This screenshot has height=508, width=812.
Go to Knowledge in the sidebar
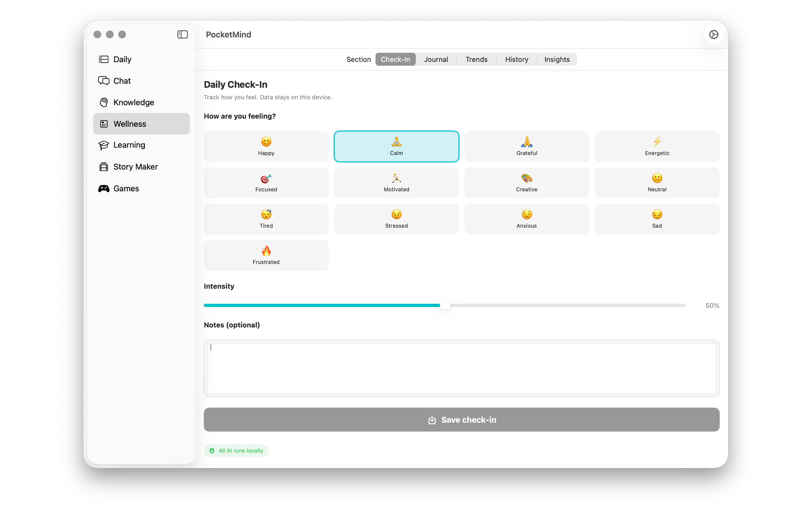(141, 102)
